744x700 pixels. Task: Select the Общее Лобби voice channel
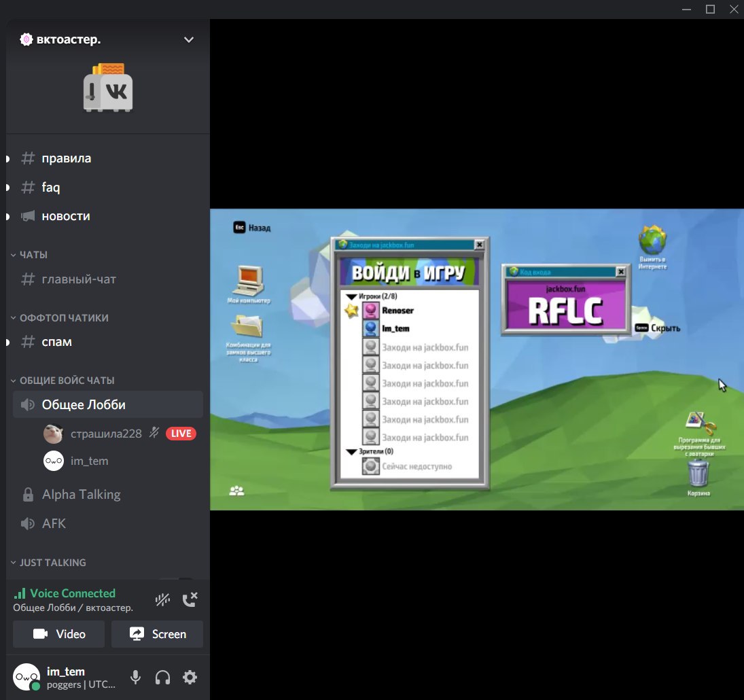click(x=108, y=404)
